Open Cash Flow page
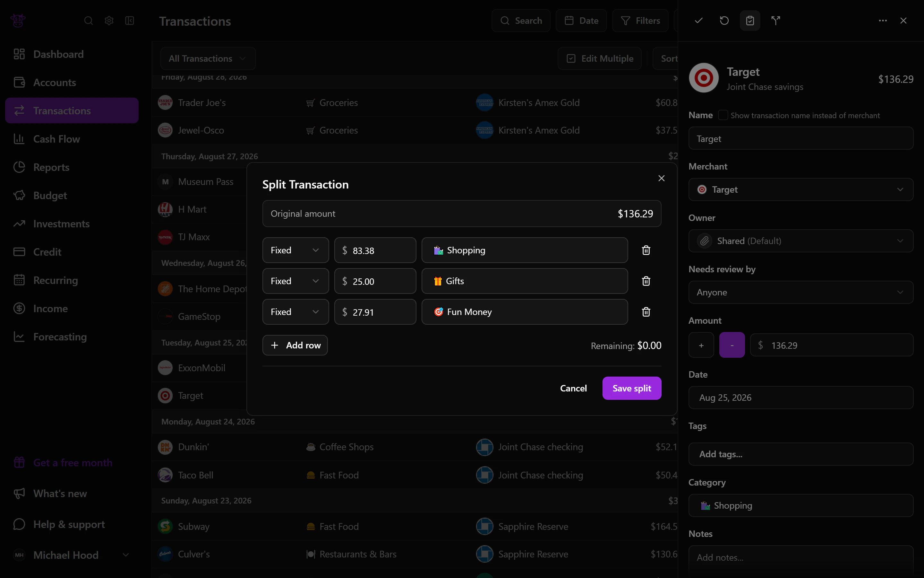Viewport: 924px width, 578px height. pos(72,139)
